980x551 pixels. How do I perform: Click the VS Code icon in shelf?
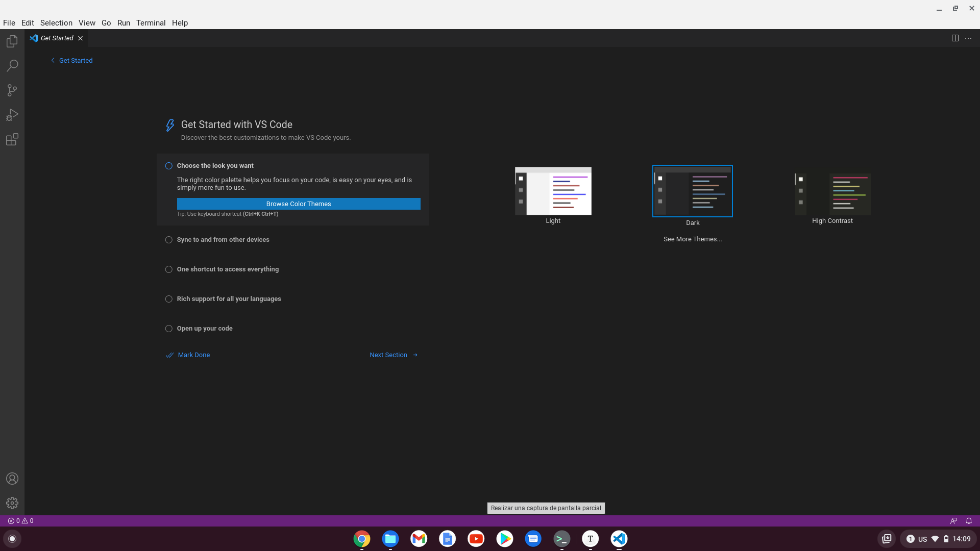[619, 539]
